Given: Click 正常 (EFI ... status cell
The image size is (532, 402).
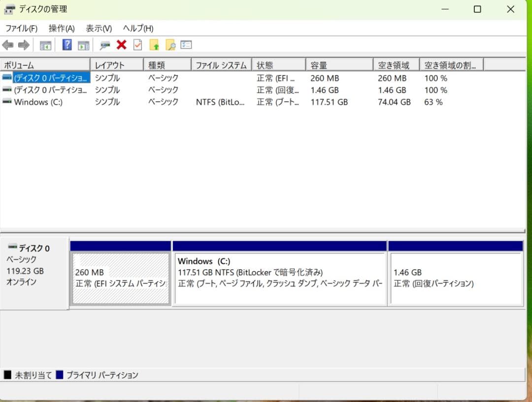Looking at the screenshot, I should [x=275, y=78].
